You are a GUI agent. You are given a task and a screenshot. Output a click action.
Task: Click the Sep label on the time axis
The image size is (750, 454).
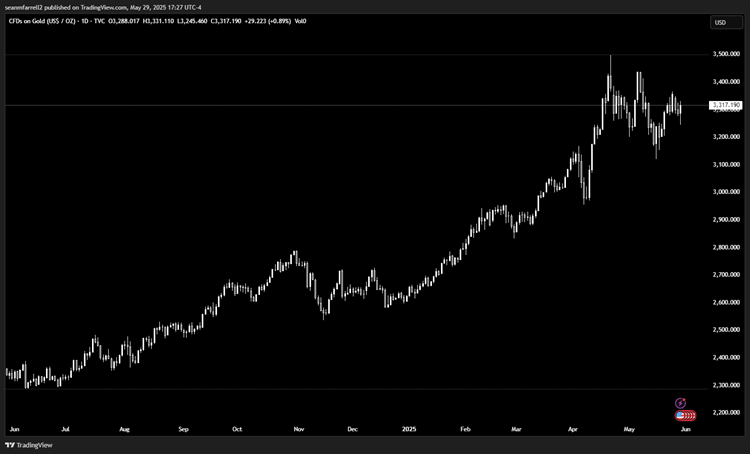pyautogui.click(x=184, y=429)
